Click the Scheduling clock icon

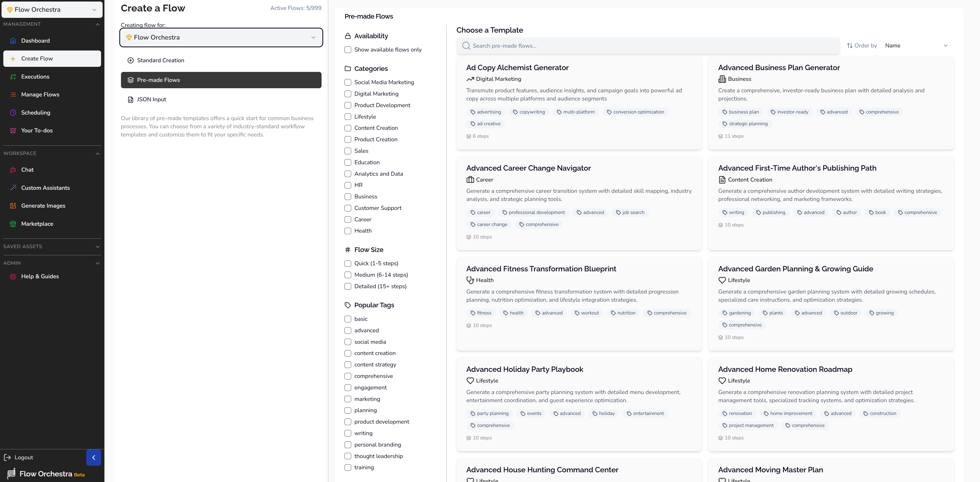13,112
